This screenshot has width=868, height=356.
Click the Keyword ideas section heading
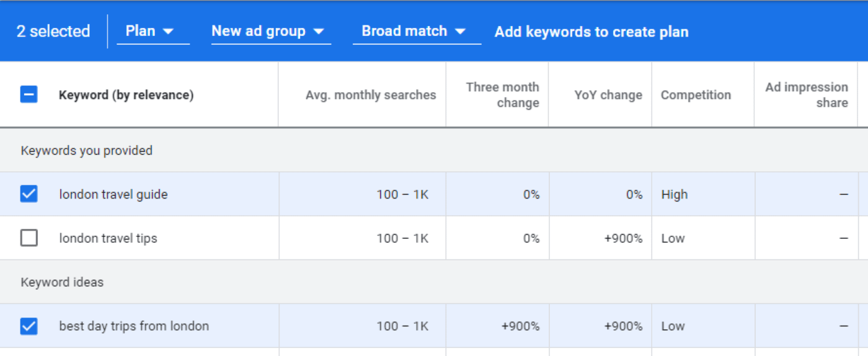[x=62, y=282]
